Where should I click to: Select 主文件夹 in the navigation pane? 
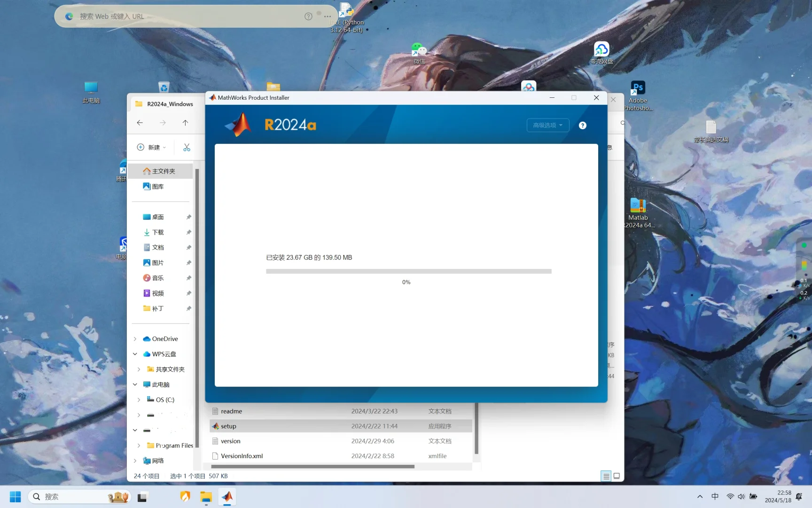point(161,171)
